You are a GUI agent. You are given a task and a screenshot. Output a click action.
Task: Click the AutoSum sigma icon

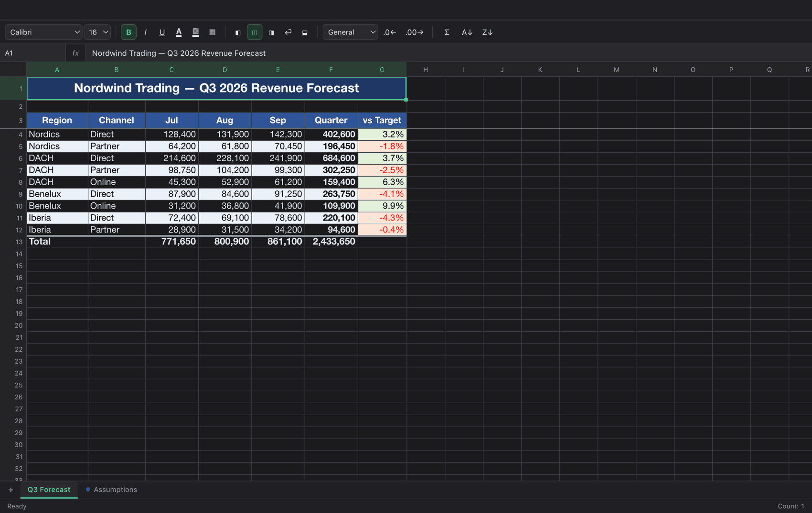tap(447, 32)
